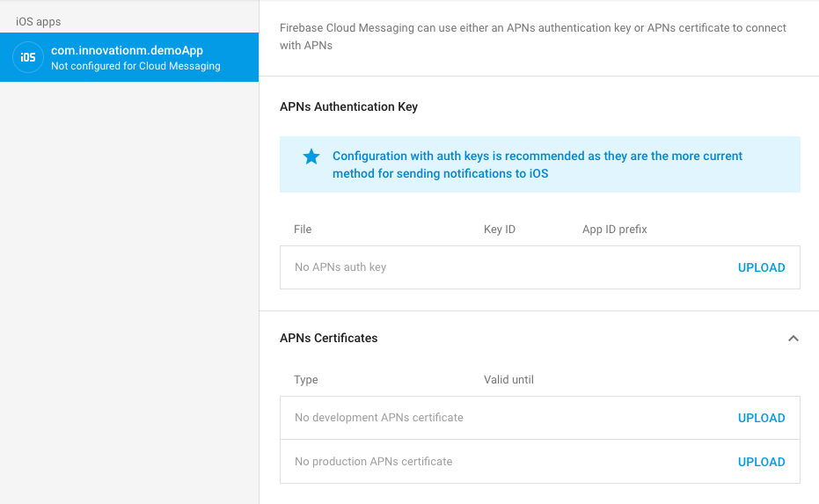Click the Type column header

(x=306, y=380)
